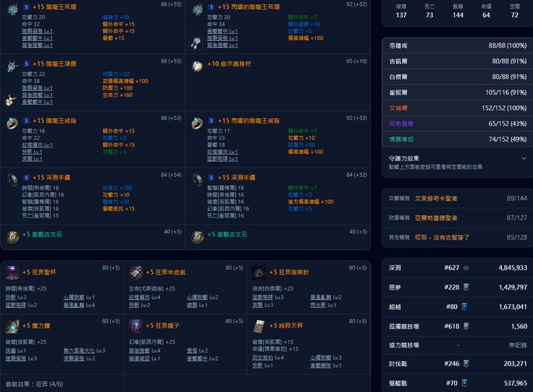Screen dimensions: 533x392
Task: Click the defense title 亞爾特蓋德聖者
Action: point(436,218)
